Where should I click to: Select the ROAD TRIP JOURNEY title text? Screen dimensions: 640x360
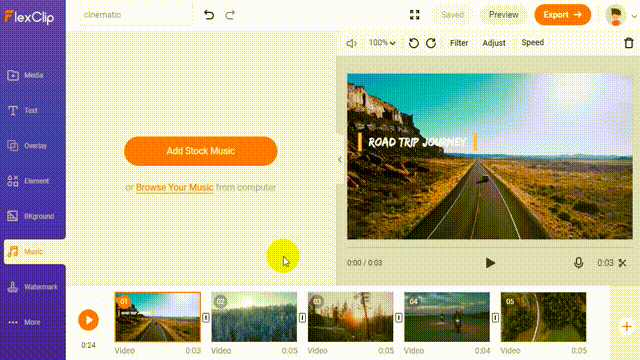pos(417,142)
